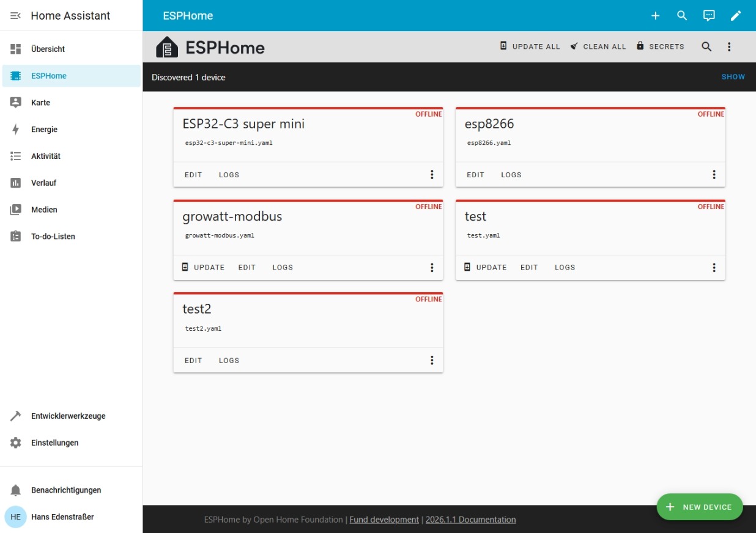View logs for the test device

(x=565, y=267)
